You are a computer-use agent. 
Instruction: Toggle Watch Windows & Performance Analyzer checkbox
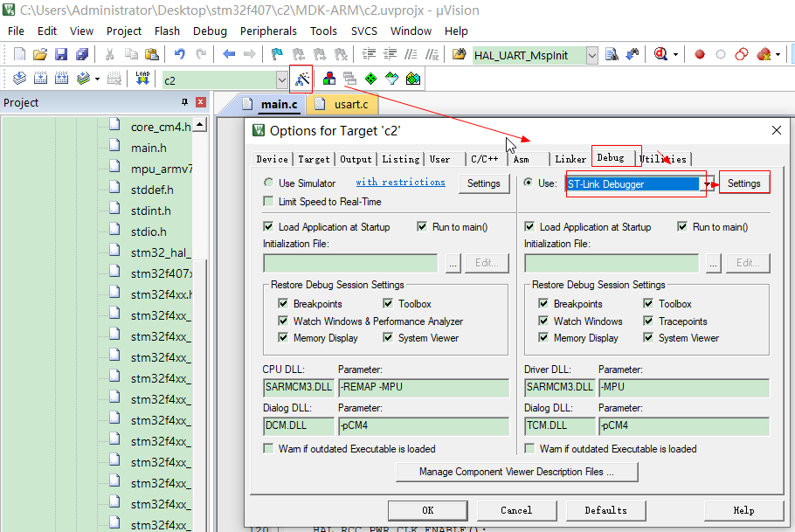tap(283, 321)
